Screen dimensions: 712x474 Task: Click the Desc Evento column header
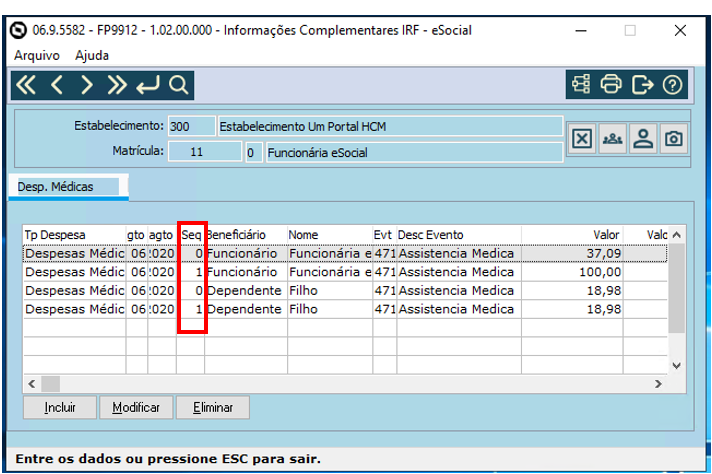point(459,235)
